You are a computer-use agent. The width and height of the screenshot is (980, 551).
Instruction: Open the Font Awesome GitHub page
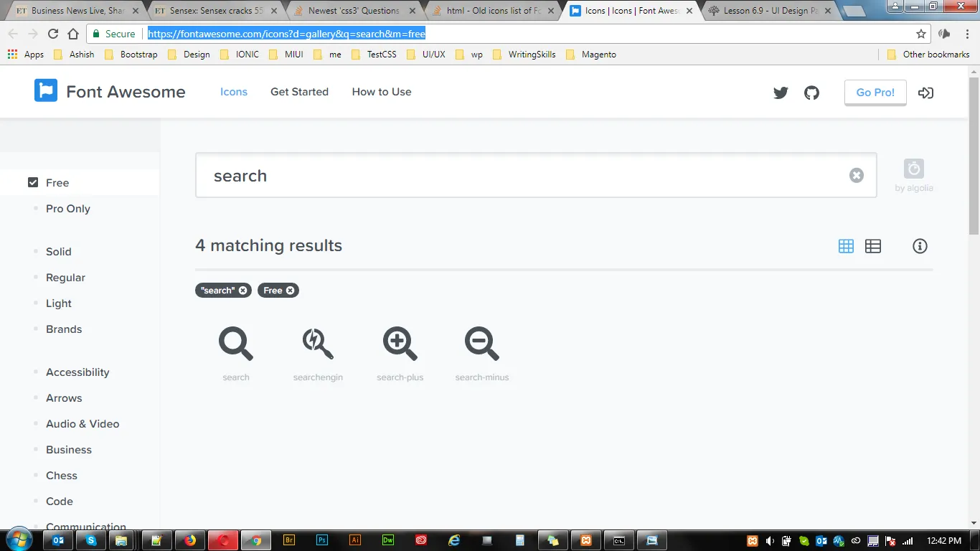point(811,93)
